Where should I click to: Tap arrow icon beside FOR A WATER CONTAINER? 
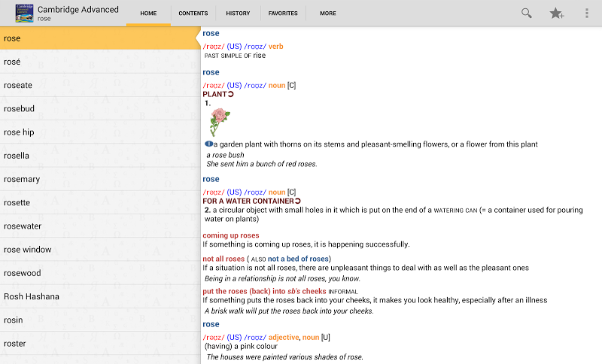tap(298, 201)
